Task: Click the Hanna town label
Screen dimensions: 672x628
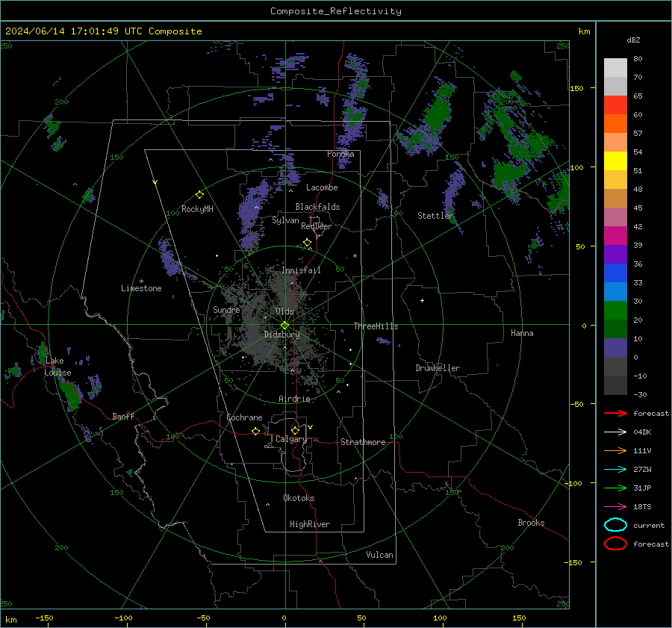Action: (x=522, y=333)
